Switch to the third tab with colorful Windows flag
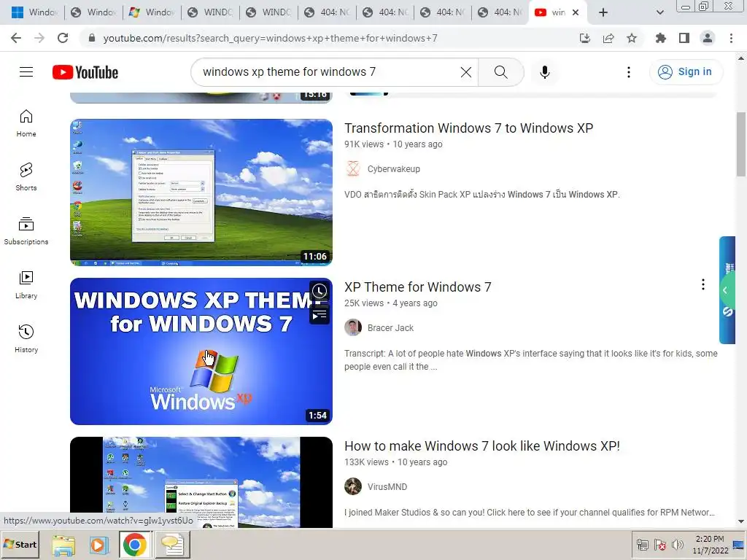Screen dimensions: 747x560 pyautogui.click(x=151, y=12)
